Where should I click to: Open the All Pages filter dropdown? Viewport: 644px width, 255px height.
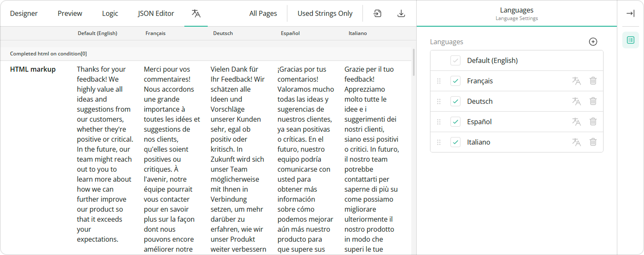click(x=263, y=13)
